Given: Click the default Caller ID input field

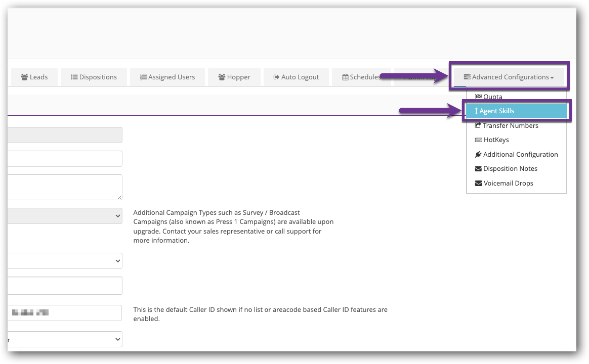Looking at the screenshot, I should (x=65, y=312).
